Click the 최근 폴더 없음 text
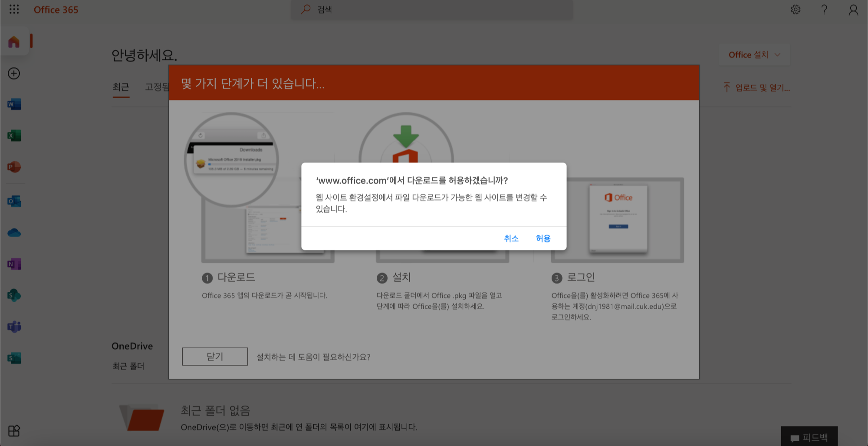Image resolution: width=868 pixels, height=446 pixels. [x=215, y=410]
